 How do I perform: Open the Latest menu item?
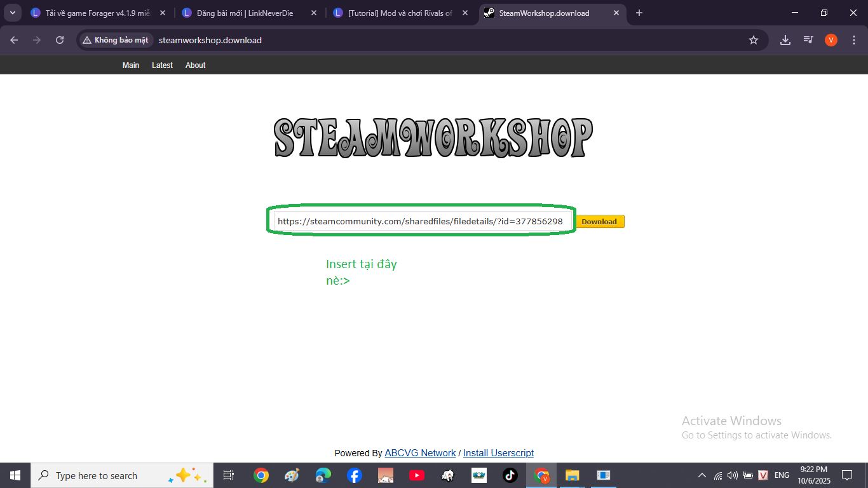pyautogui.click(x=162, y=65)
